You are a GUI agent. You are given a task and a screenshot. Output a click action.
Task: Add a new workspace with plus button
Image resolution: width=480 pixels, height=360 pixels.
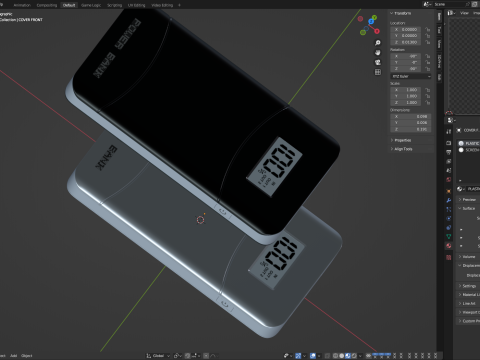[179, 5]
